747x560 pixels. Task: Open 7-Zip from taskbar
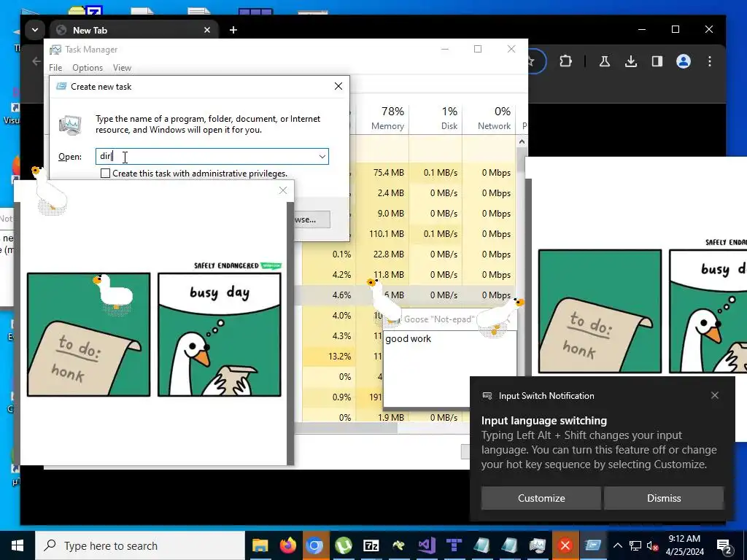click(371, 545)
